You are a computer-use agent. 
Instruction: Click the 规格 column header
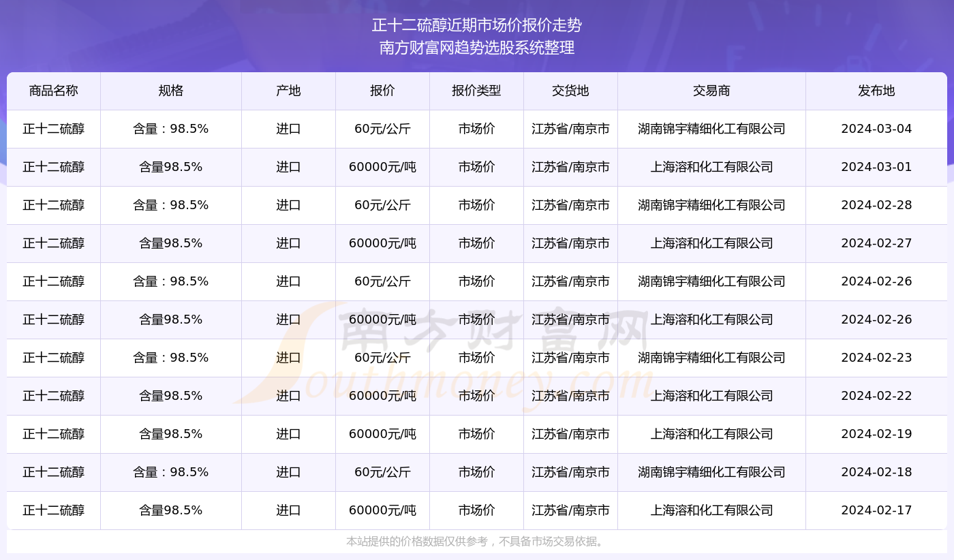(171, 91)
